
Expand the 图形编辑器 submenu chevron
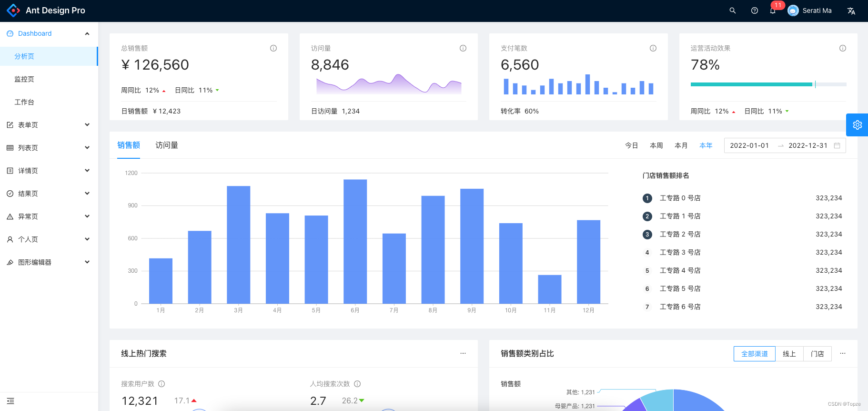pyautogui.click(x=87, y=262)
